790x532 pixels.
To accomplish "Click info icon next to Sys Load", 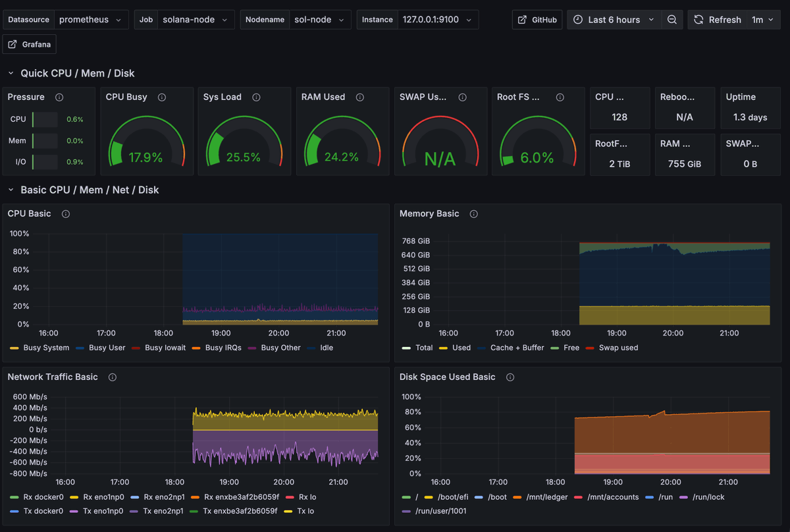I will click(256, 97).
